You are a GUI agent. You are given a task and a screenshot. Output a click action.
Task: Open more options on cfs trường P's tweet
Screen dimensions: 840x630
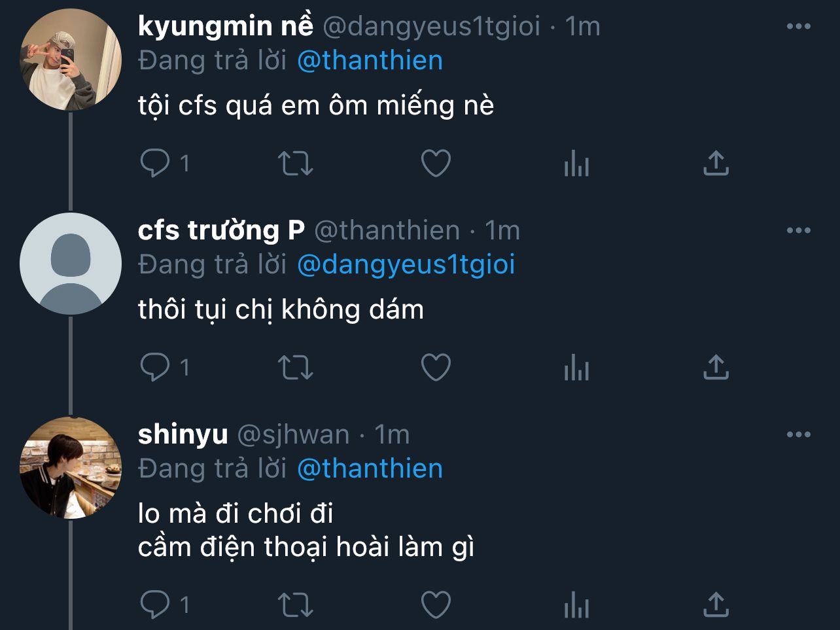tap(798, 231)
